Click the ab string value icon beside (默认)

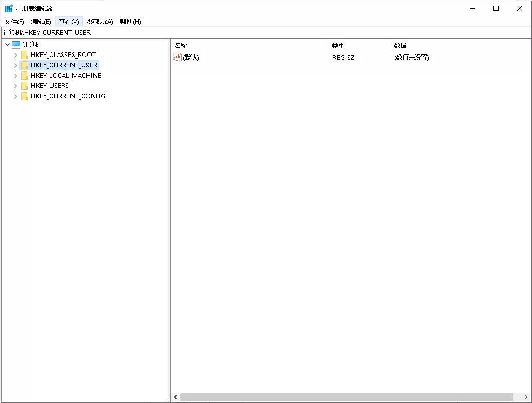pyautogui.click(x=178, y=57)
